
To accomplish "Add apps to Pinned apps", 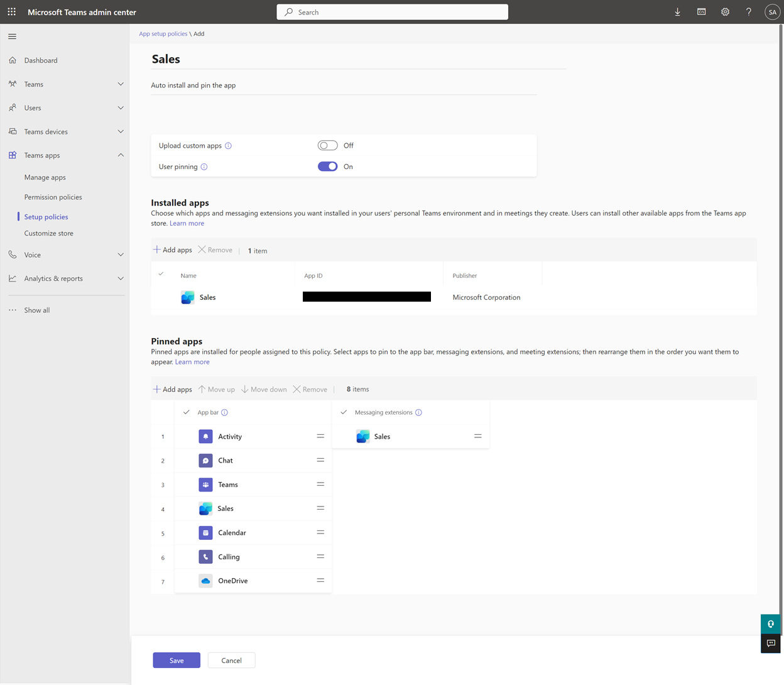I will (173, 389).
